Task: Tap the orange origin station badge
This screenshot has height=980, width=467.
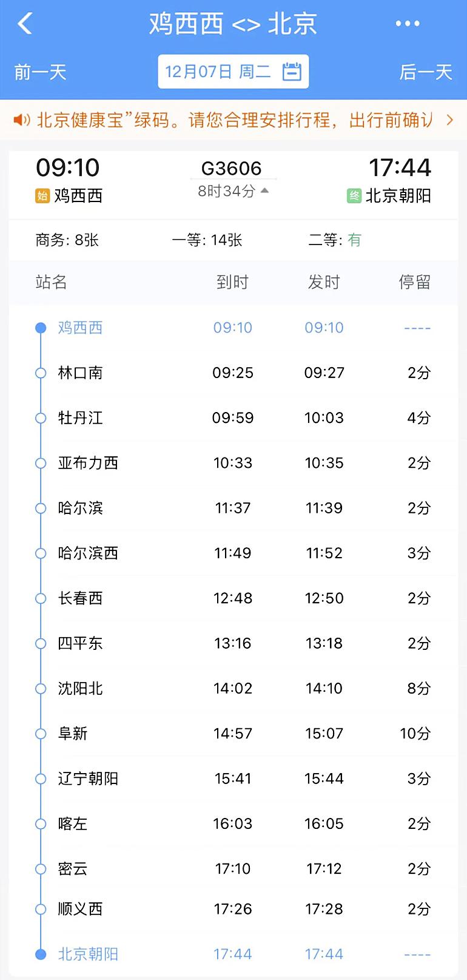Action: [42, 195]
